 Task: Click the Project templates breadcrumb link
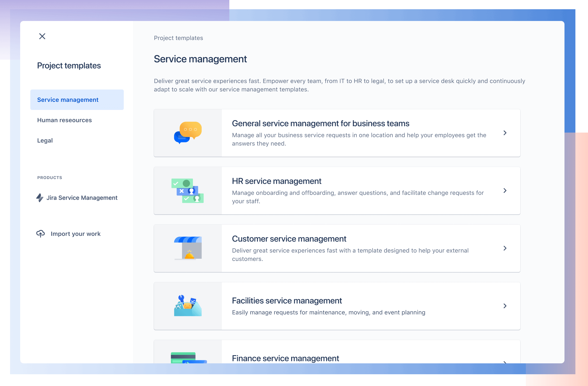click(x=178, y=38)
